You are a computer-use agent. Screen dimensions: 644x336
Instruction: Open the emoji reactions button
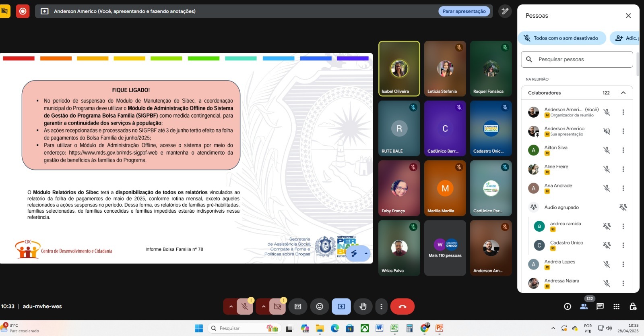320,307
